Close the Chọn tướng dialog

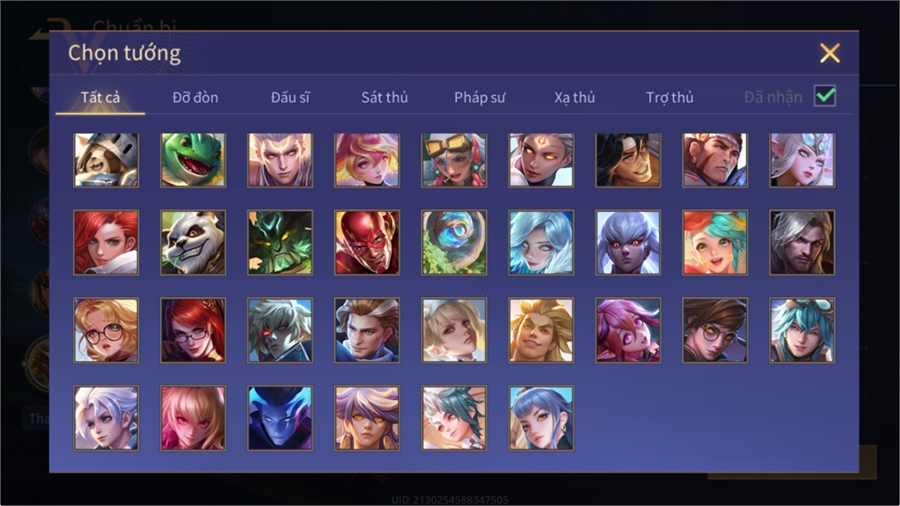[829, 53]
